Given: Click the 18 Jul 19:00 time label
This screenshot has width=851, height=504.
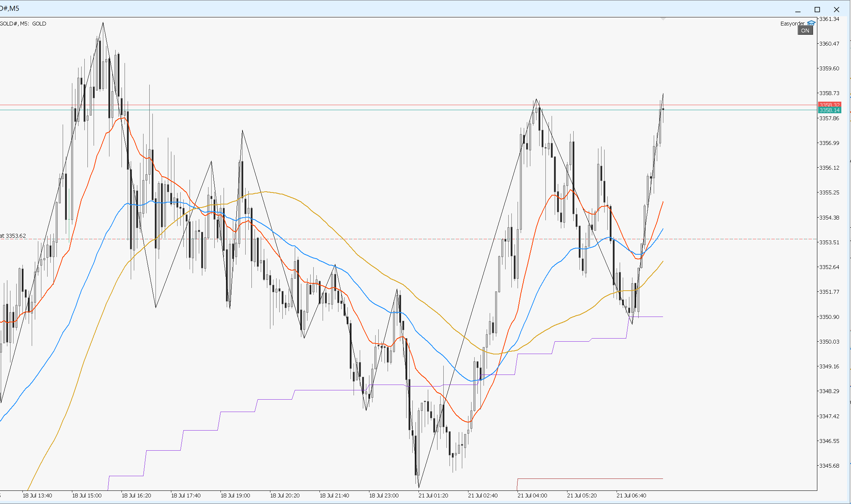Looking at the screenshot, I should (235, 495).
